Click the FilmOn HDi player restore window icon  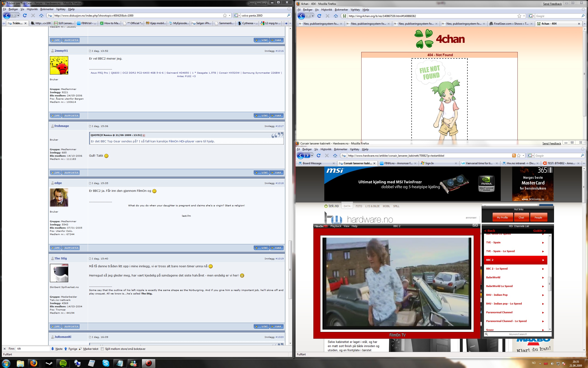tap(474, 225)
